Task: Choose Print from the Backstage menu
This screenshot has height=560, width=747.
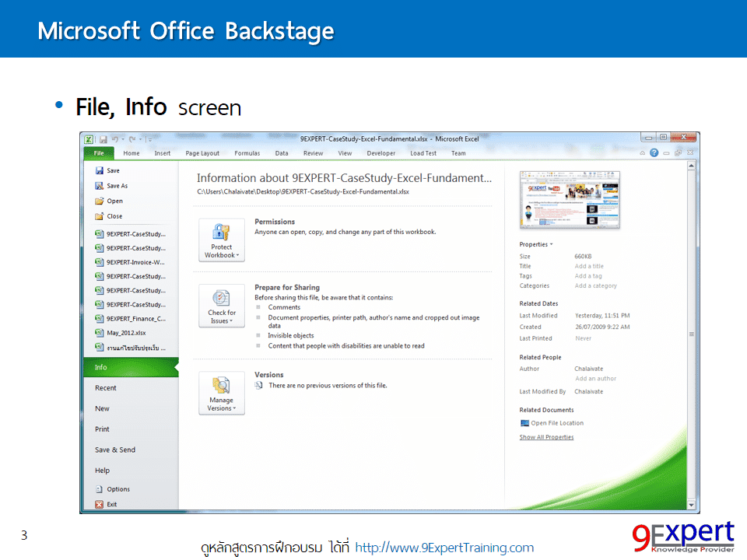Action: tap(102, 429)
